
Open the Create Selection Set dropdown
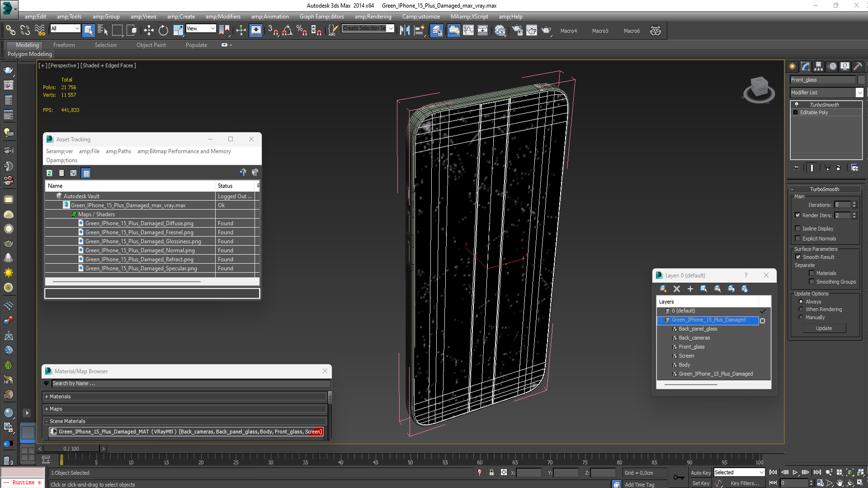coord(368,28)
